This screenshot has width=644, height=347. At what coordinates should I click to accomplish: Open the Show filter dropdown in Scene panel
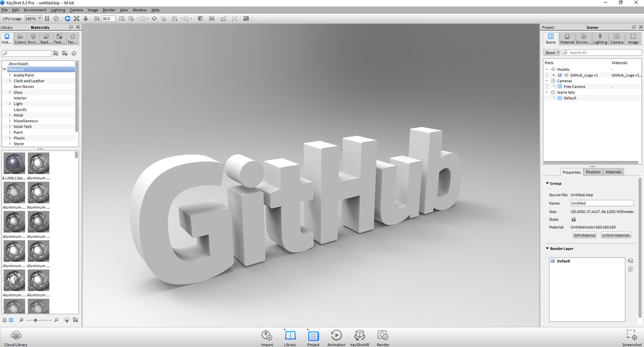click(x=551, y=52)
